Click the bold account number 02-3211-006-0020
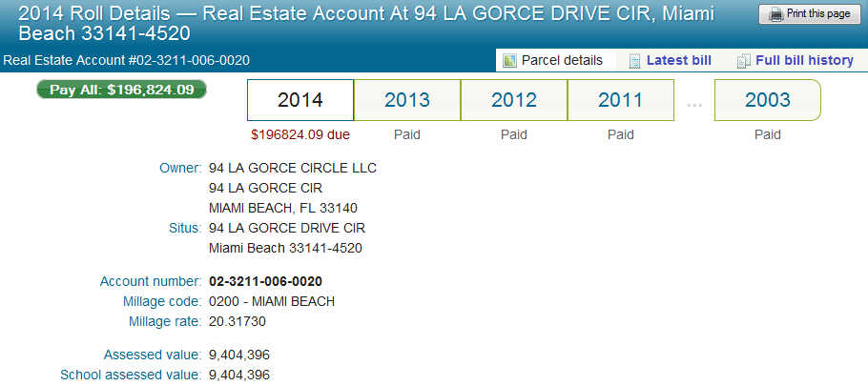This screenshot has height=386, width=868. pyautogui.click(x=265, y=281)
